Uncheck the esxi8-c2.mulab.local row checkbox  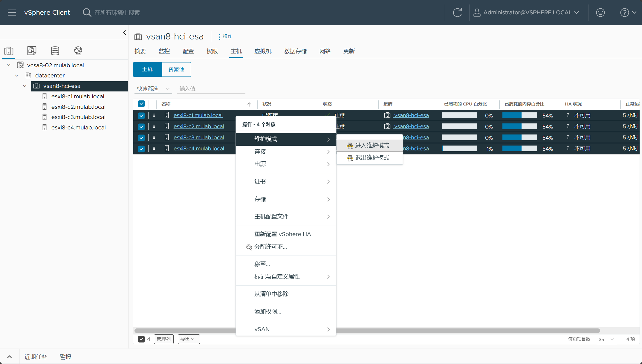pyautogui.click(x=141, y=126)
